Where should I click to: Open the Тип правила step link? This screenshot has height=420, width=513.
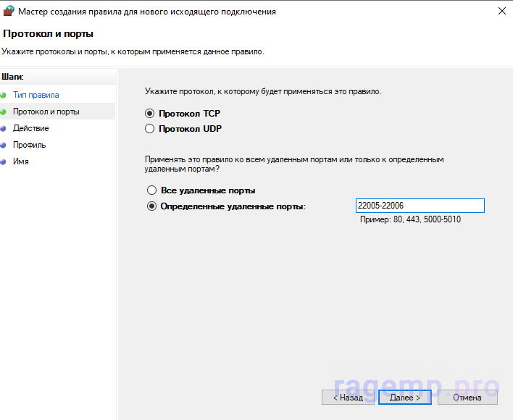36,95
